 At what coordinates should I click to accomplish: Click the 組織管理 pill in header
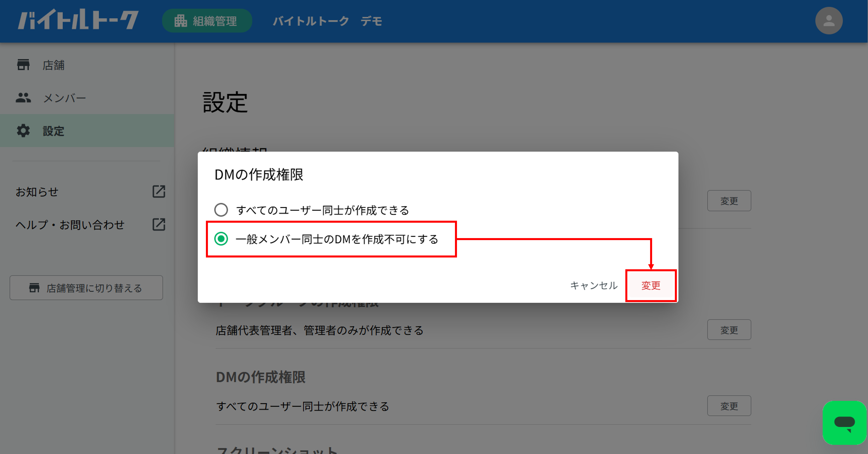pos(207,21)
